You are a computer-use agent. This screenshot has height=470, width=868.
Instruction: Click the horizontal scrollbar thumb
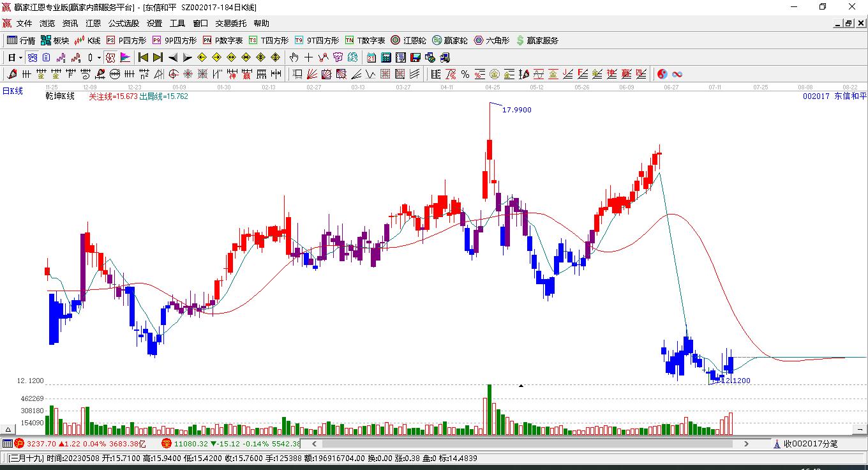click(527, 443)
